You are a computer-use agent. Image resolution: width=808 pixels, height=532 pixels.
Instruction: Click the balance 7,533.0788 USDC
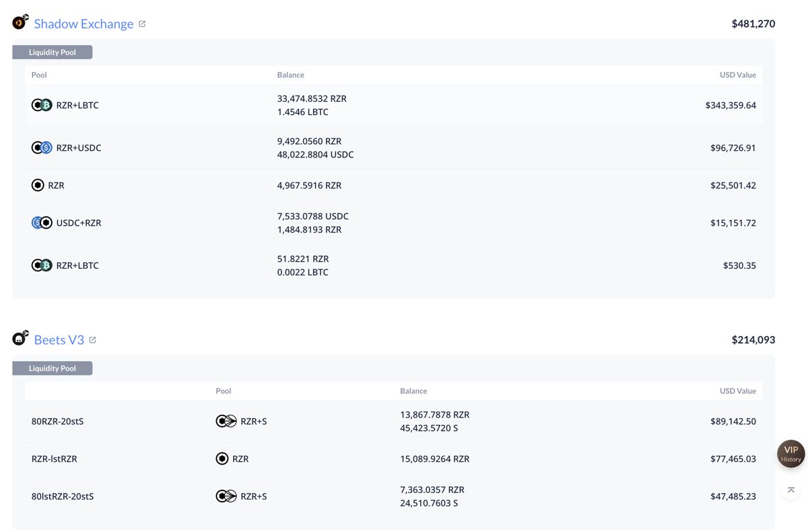tap(313, 216)
